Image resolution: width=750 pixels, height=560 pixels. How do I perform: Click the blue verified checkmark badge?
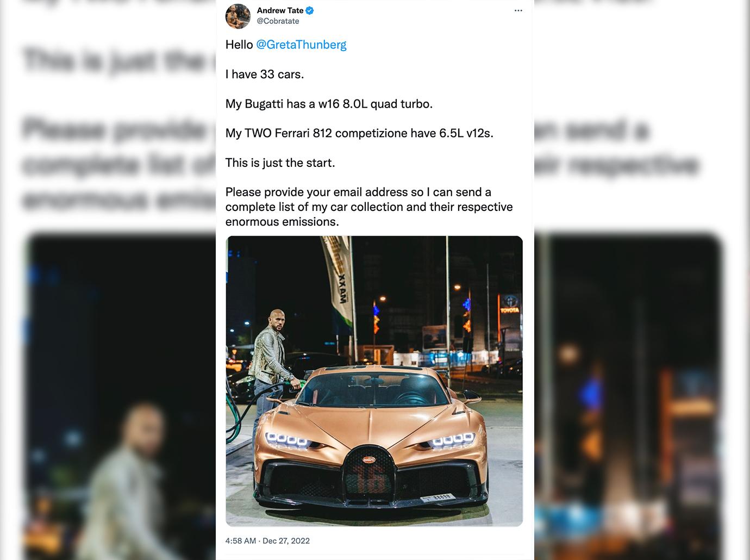[310, 10]
